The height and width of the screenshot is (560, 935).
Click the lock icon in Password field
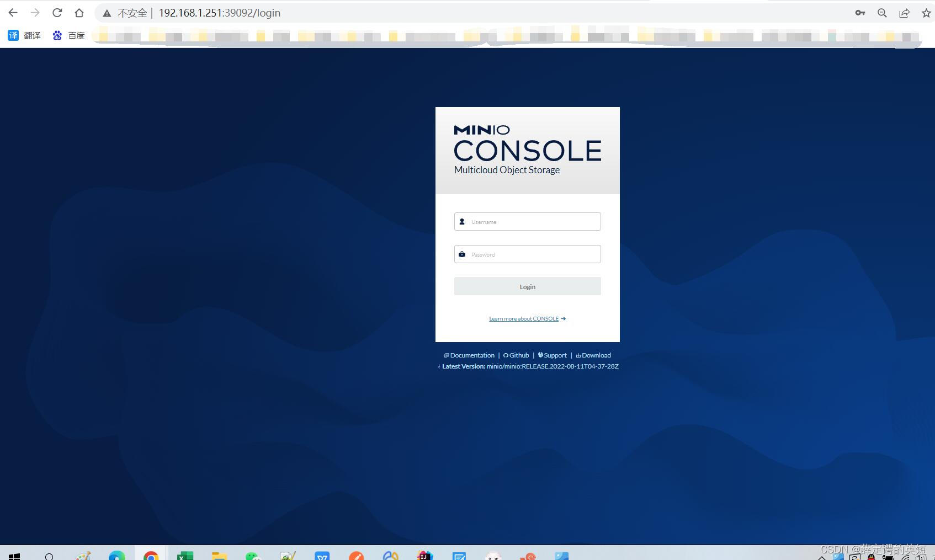[x=462, y=254]
